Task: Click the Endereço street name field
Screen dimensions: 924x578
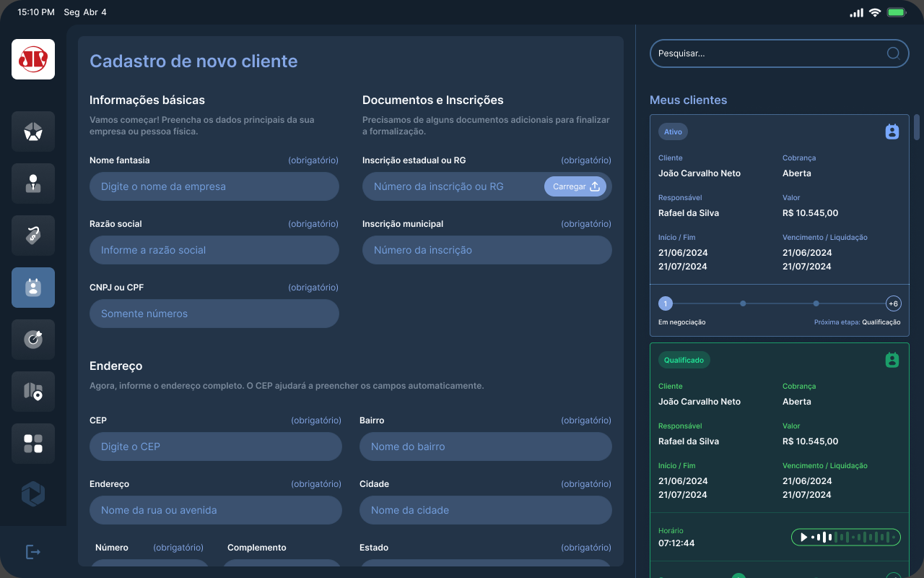Action: click(x=216, y=510)
